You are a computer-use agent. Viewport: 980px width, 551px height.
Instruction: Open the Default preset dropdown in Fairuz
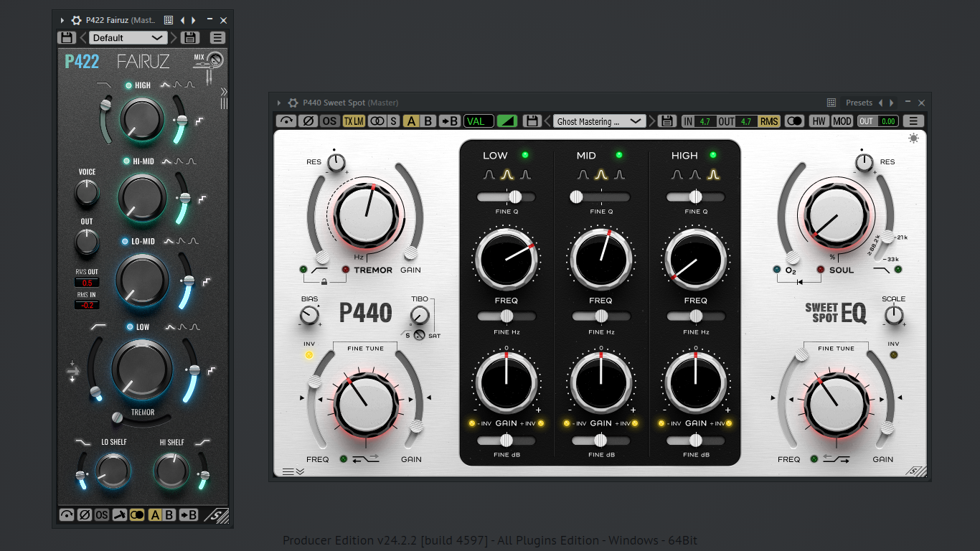coord(128,38)
